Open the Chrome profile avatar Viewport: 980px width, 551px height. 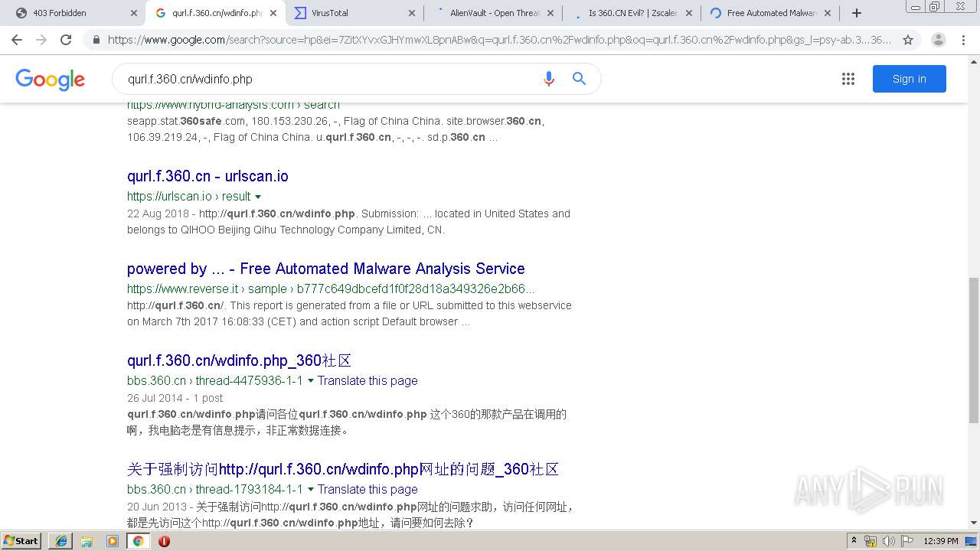click(x=938, y=40)
